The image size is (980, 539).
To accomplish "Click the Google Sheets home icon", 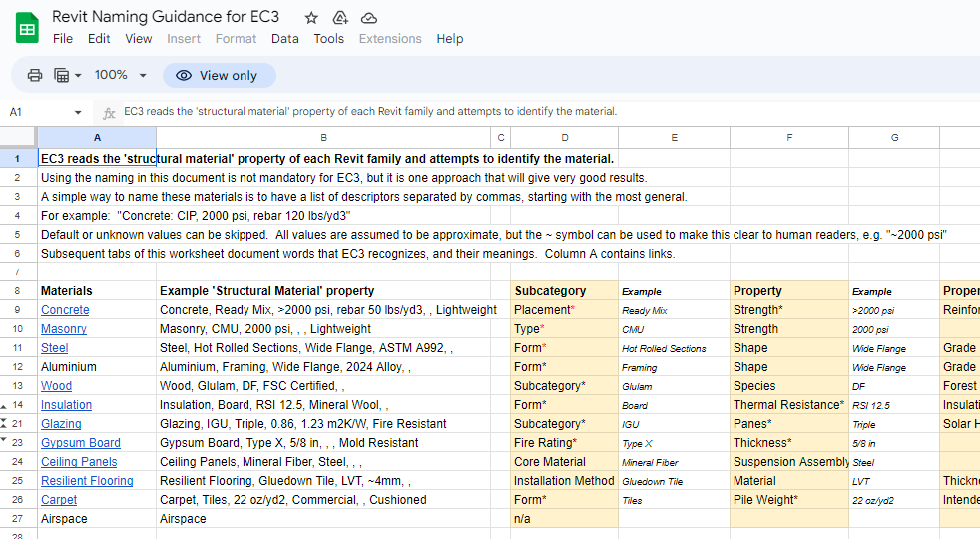I will pyautogui.click(x=27, y=27).
